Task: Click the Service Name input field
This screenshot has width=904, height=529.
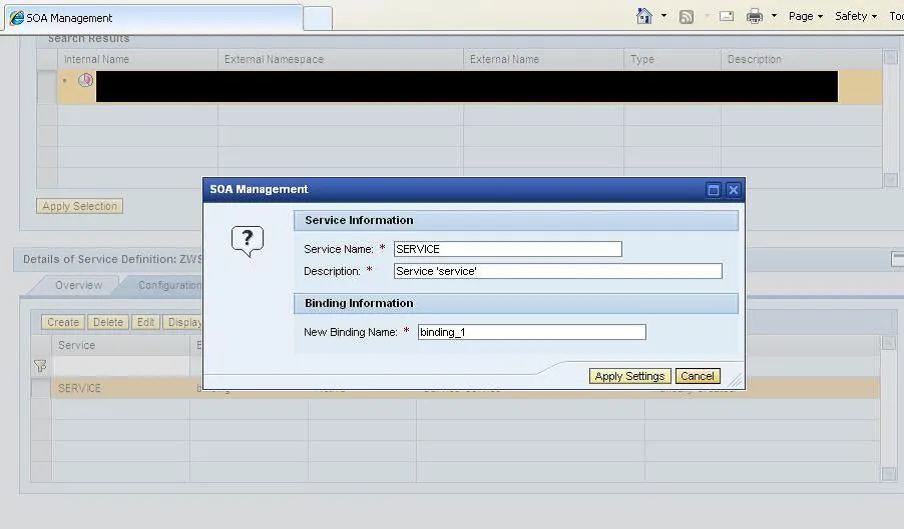Action: point(508,249)
